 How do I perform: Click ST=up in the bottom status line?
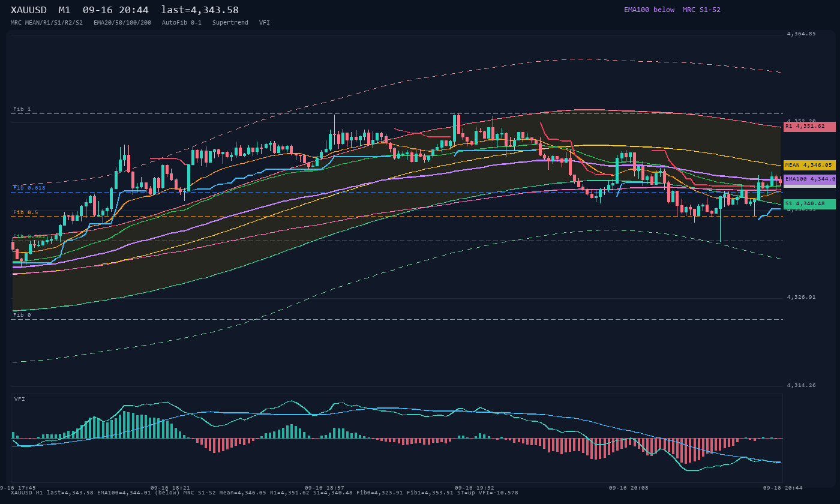[x=466, y=493]
